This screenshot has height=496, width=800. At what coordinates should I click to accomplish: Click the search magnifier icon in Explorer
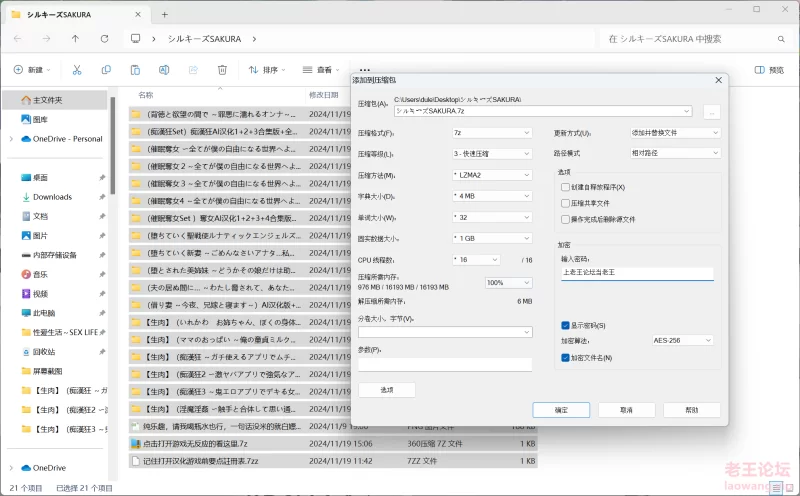coord(781,39)
